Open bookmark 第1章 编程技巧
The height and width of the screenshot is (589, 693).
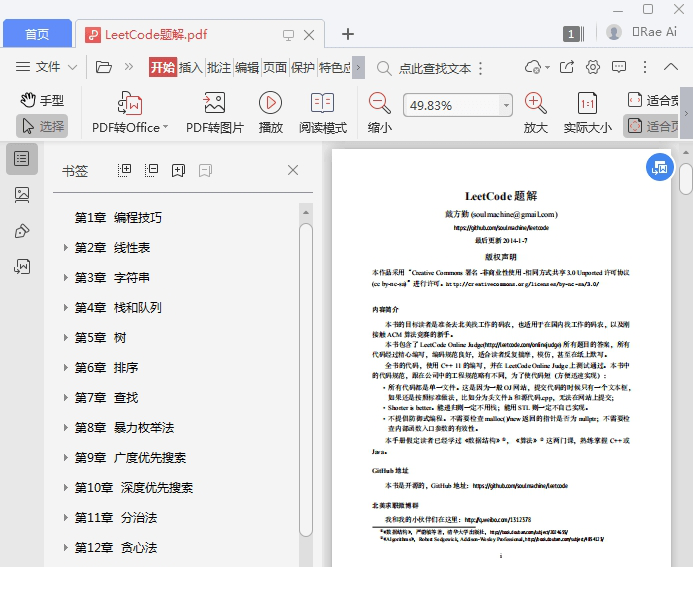tap(118, 217)
